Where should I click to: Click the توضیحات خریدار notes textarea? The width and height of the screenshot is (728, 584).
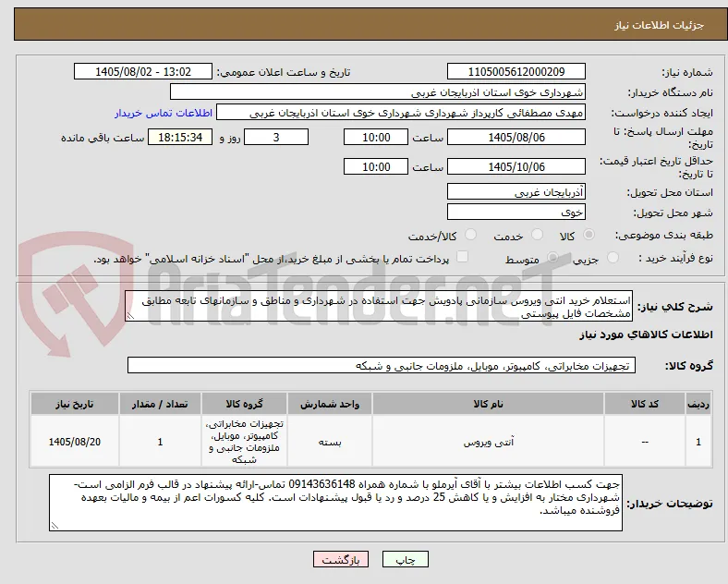tap(335, 503)
